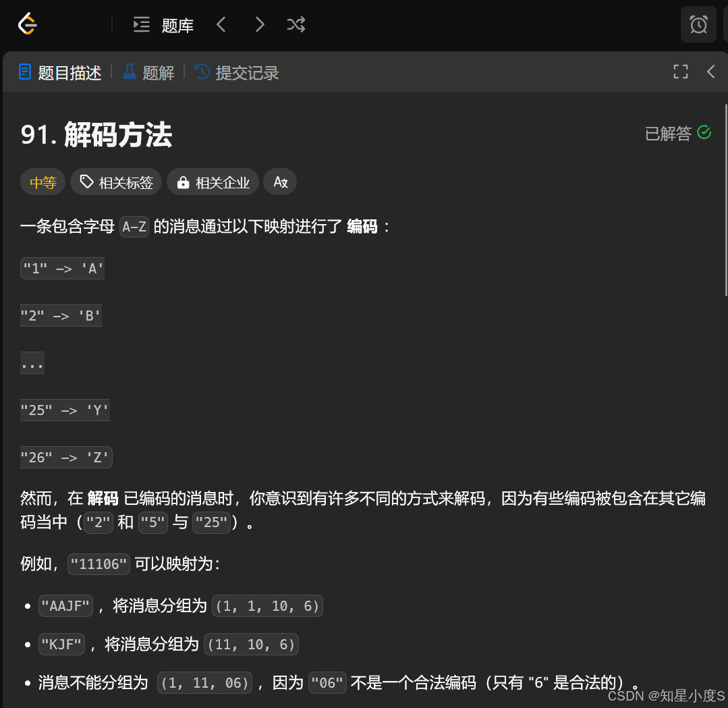Click the 中等 difficulty tag

[43, 182]
